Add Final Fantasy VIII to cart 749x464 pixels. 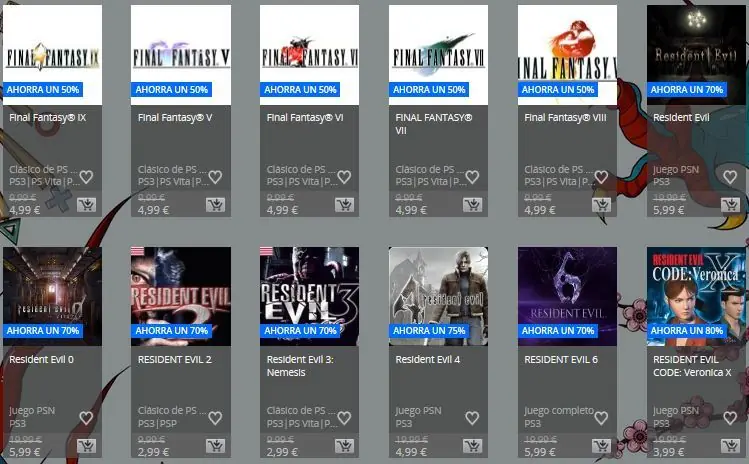point(601,205)
